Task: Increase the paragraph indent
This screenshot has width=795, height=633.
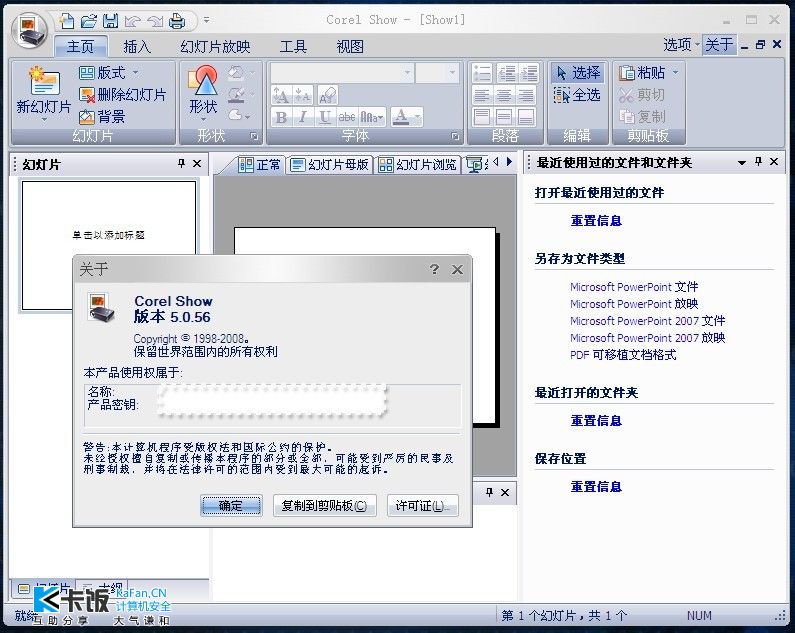Action: pos(528,74)
